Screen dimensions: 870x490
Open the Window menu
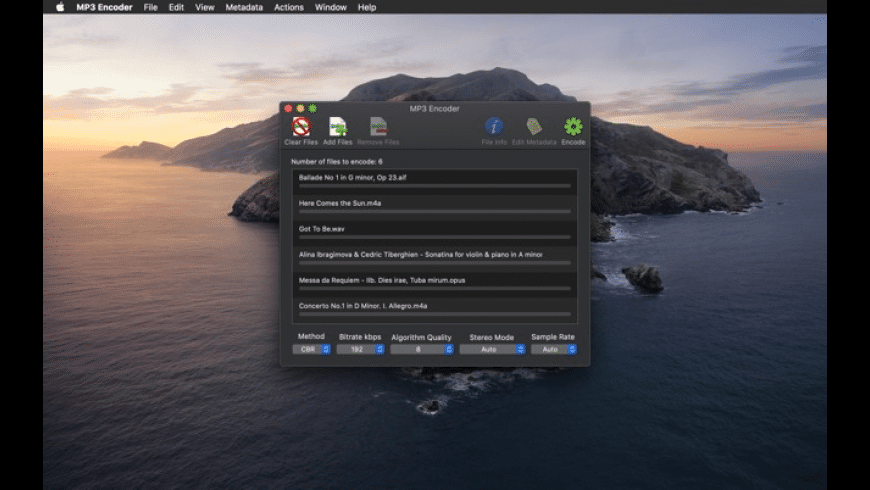pyautogui.click(x=331, y=7)
